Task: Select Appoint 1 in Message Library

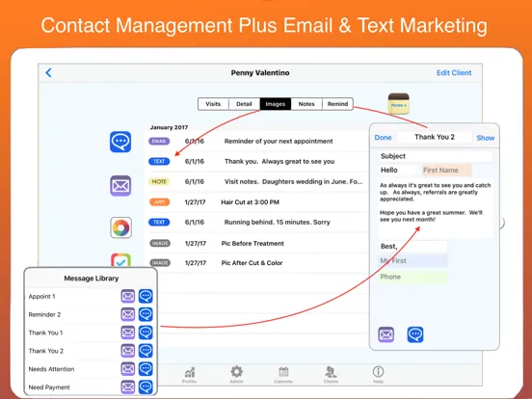Action: tap(41, 296)
